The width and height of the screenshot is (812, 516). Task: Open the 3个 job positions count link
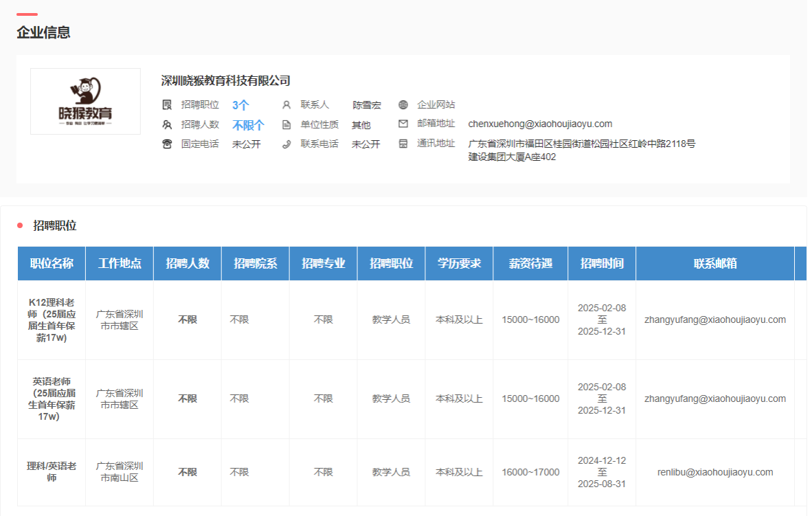coord(240,105)
